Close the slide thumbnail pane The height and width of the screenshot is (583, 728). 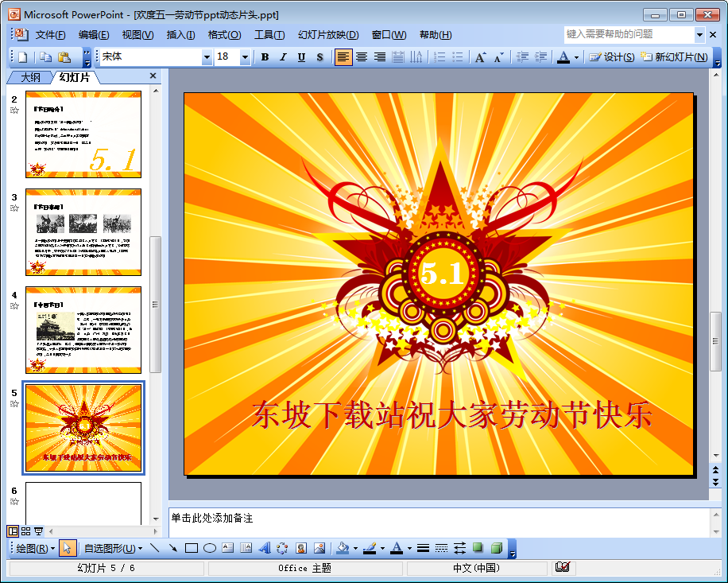tap(153, 76)
